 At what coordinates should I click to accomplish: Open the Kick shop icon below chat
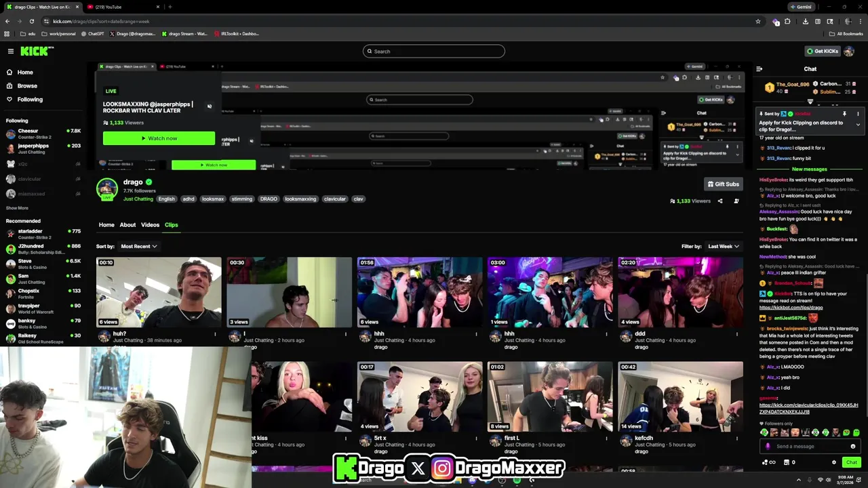click(786, 462)
